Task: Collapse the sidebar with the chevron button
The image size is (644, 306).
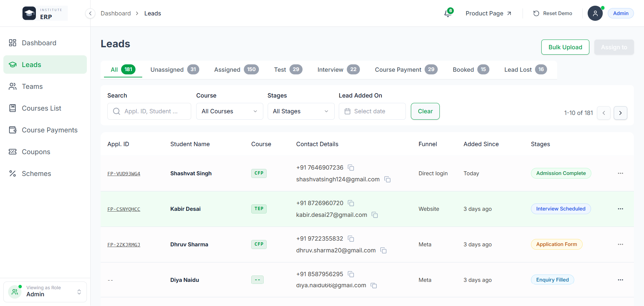Action: tap(90, 13)
